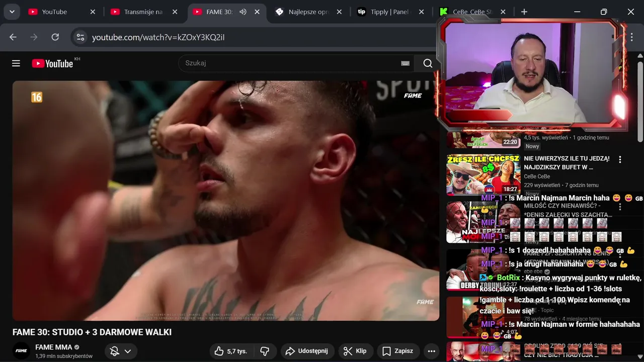
Task: Click the Klip clip button
Action: [355, 351]
